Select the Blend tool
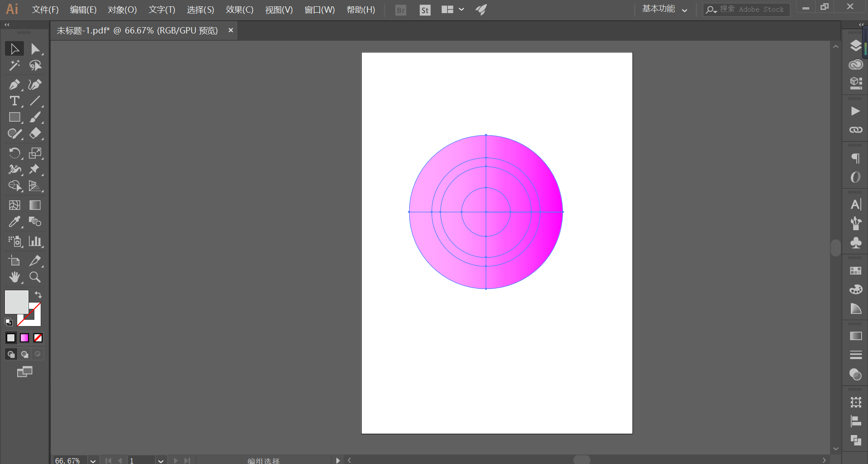868x464 pixels. (x=35, y=222)
